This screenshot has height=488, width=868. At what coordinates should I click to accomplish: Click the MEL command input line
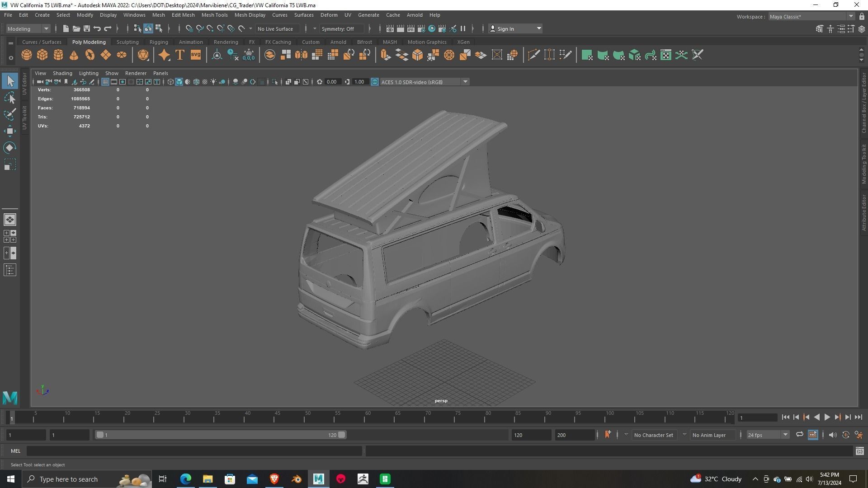194,451
